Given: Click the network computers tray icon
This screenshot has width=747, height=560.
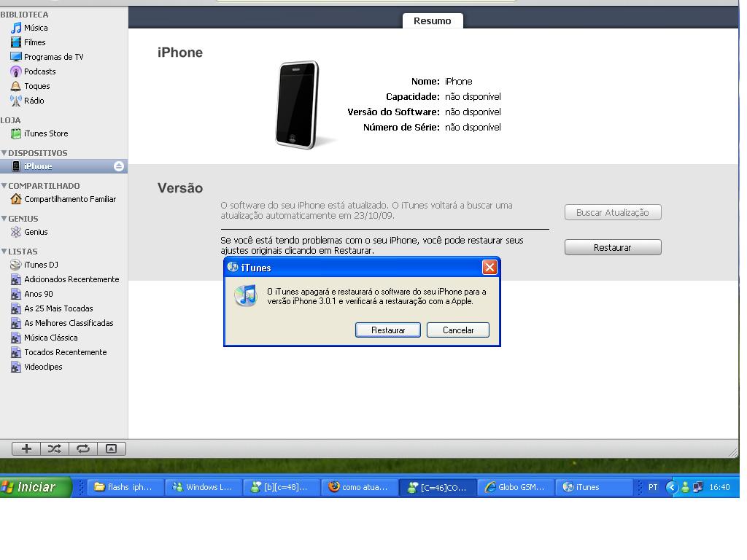Looking at the screenshot, I should pyautogui.click(x=698, y=487).
